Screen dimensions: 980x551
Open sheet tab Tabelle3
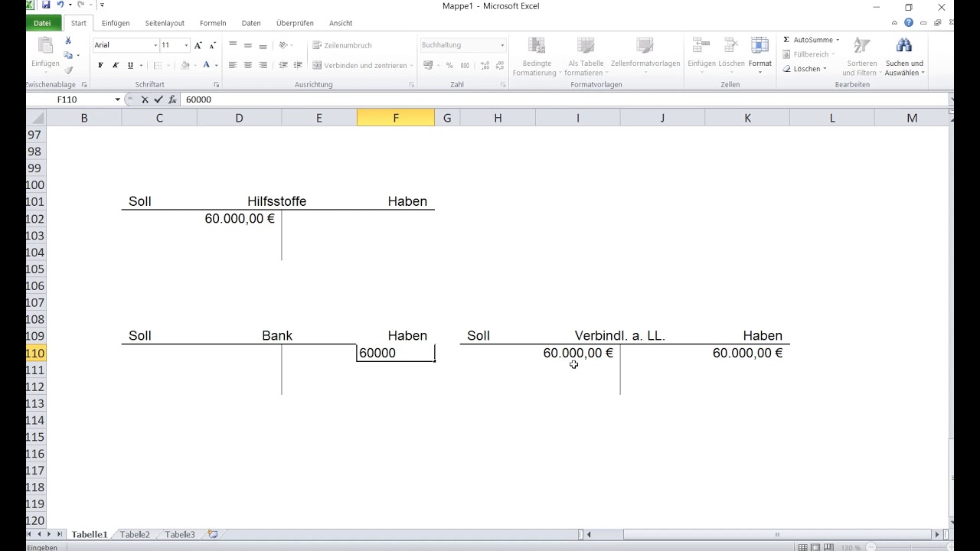(x=180, y=535)
